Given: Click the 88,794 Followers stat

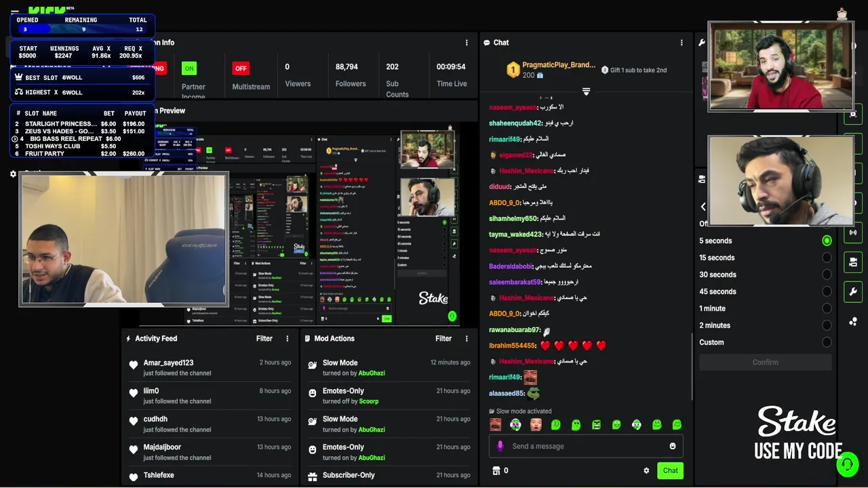Looking at the screenshot, I should [x=351, y=75].
